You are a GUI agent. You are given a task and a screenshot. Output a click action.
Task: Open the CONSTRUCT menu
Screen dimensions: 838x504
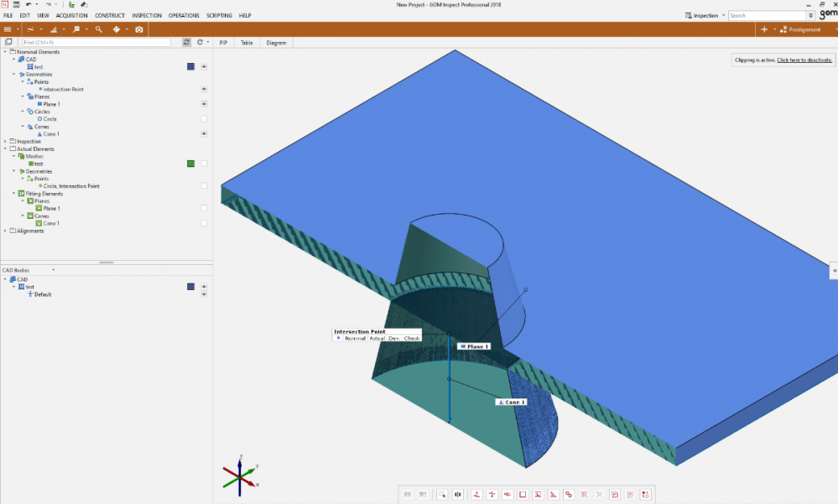[110, 16]
